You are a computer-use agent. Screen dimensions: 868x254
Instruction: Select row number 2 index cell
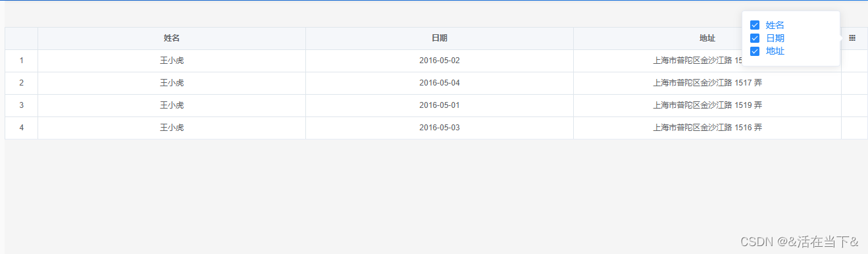pyautogui.click(x=22, y=83)
